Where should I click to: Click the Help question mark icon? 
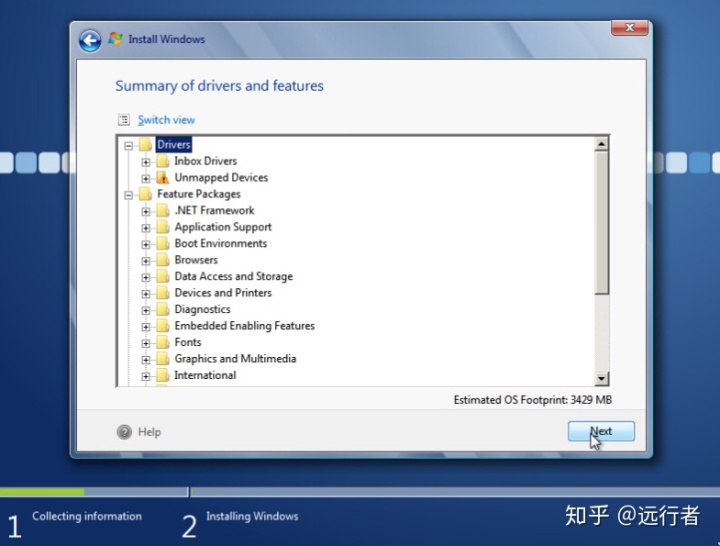[124, 432]
